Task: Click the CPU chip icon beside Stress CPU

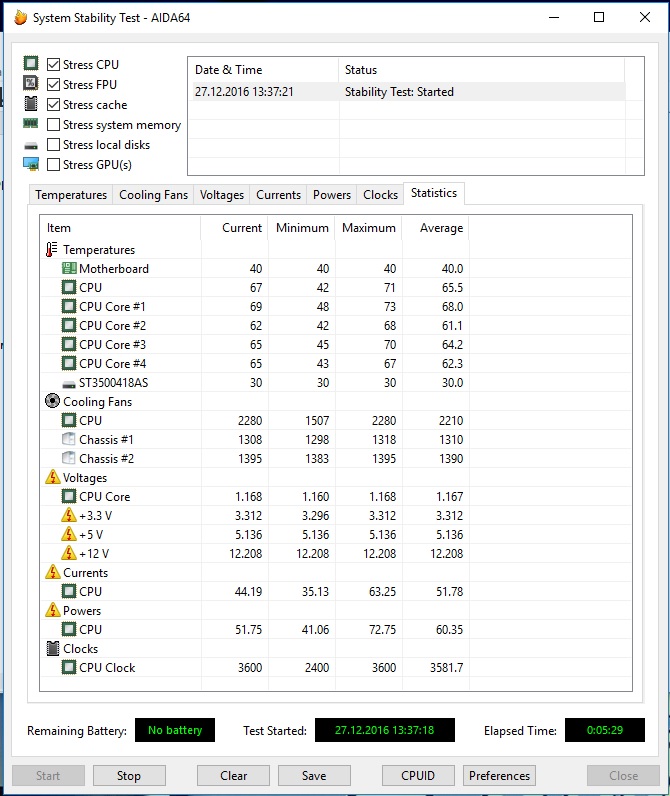Action: click(x=31, y=63)
